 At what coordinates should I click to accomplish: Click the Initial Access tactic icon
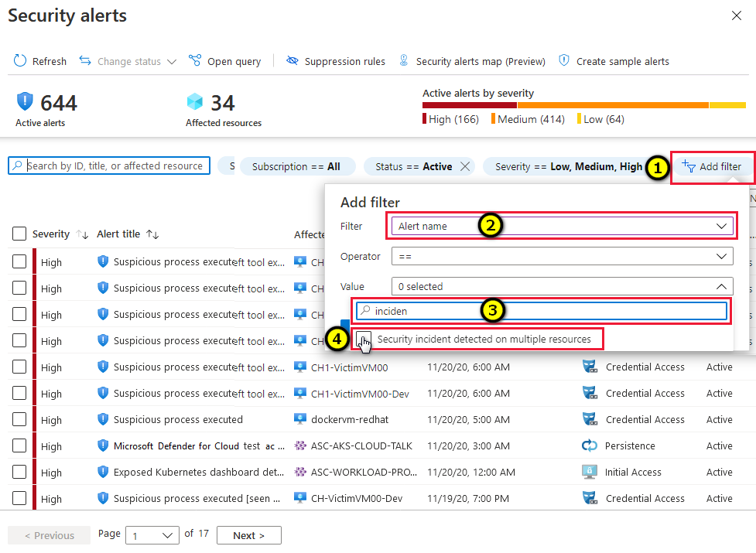590,472
